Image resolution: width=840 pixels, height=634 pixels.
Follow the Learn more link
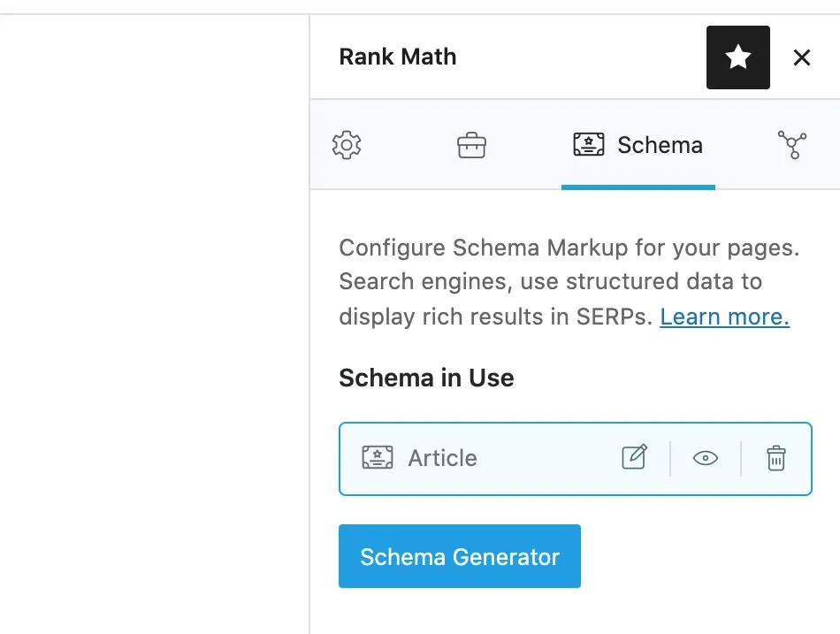point(723,317)
